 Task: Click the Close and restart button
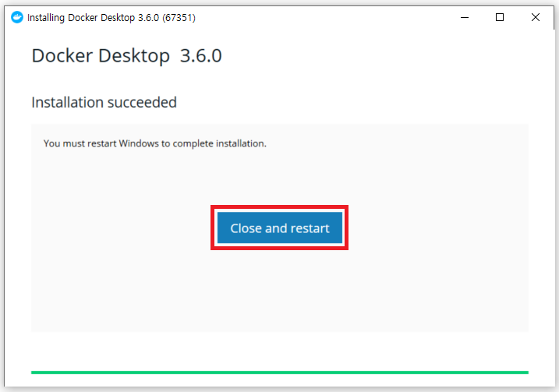point(279,228)
